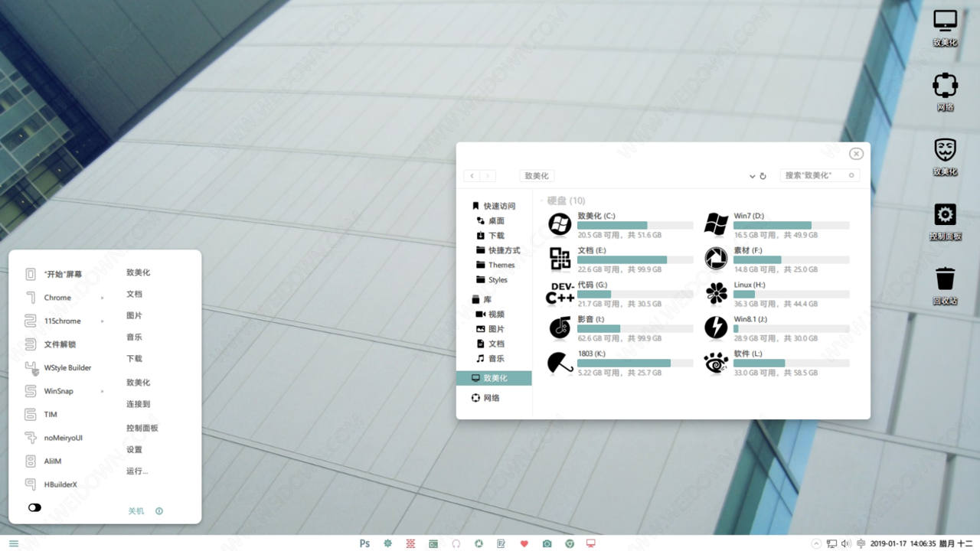Click the explorer back navigation button
This screenshot has height=551, width=980.
point(472,176)
